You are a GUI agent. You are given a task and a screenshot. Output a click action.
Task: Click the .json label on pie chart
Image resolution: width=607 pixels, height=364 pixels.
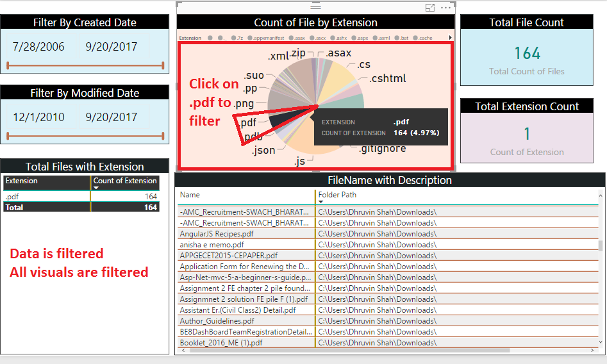click(x=263, y=150)
